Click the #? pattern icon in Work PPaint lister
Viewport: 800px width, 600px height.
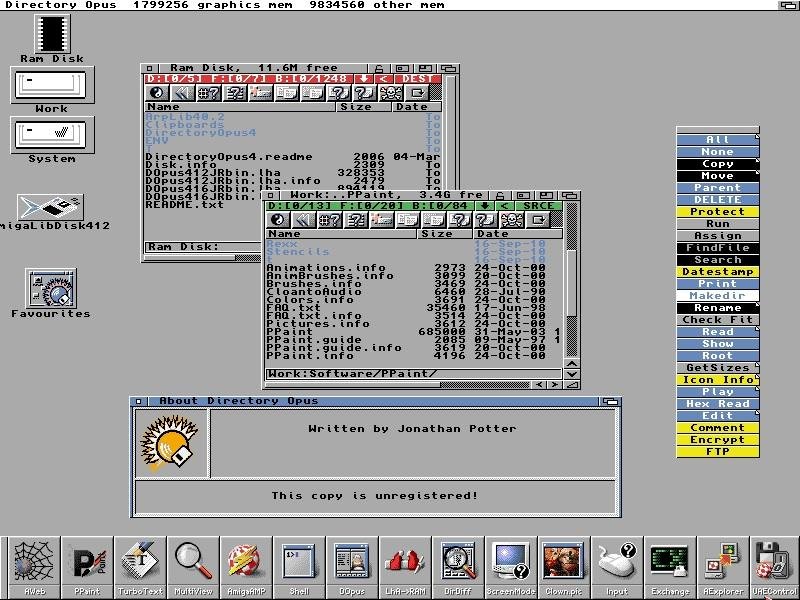(330, 220)
